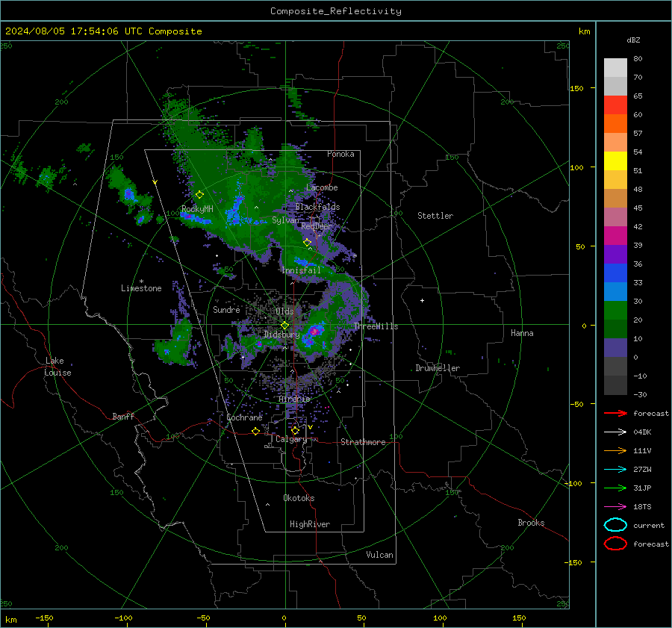This screenshot has width=672, height=628.
Task: Click the Strathmore label
Action: [x=363, y=442]
